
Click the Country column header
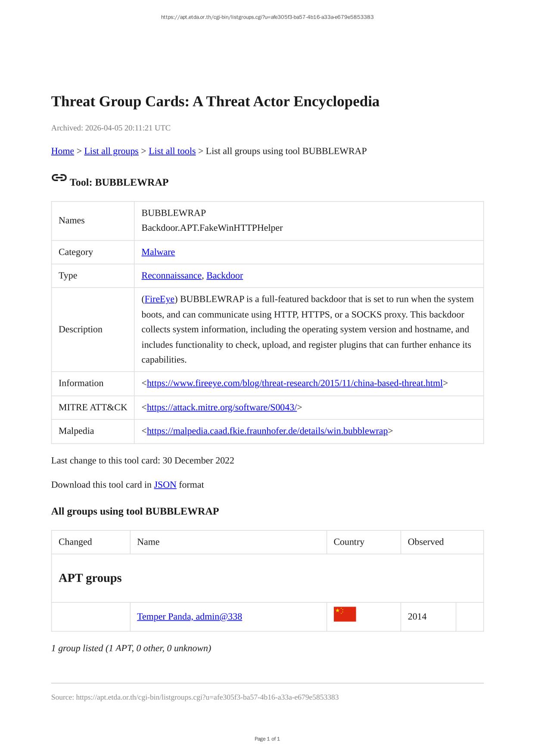[x=349, y=542]
